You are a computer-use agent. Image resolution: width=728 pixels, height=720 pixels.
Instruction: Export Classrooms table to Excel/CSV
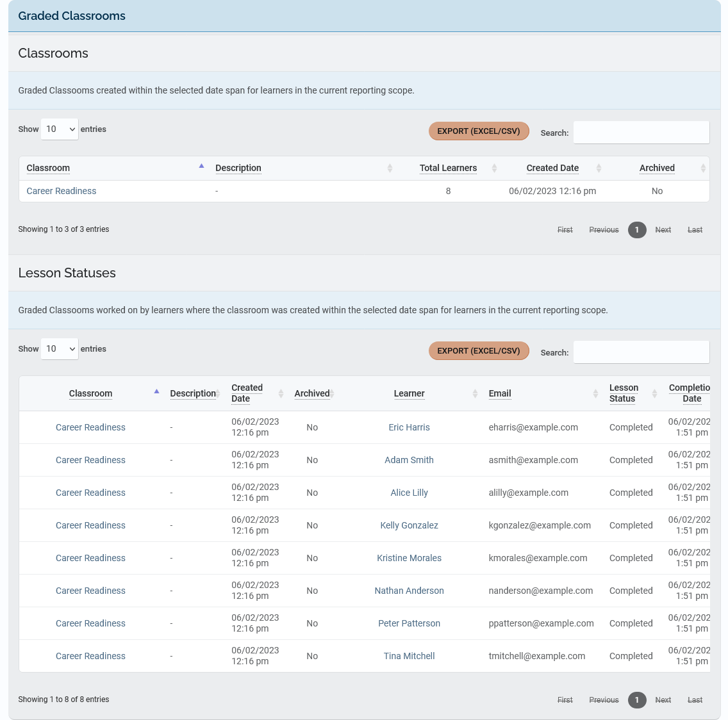coord(479,131)
